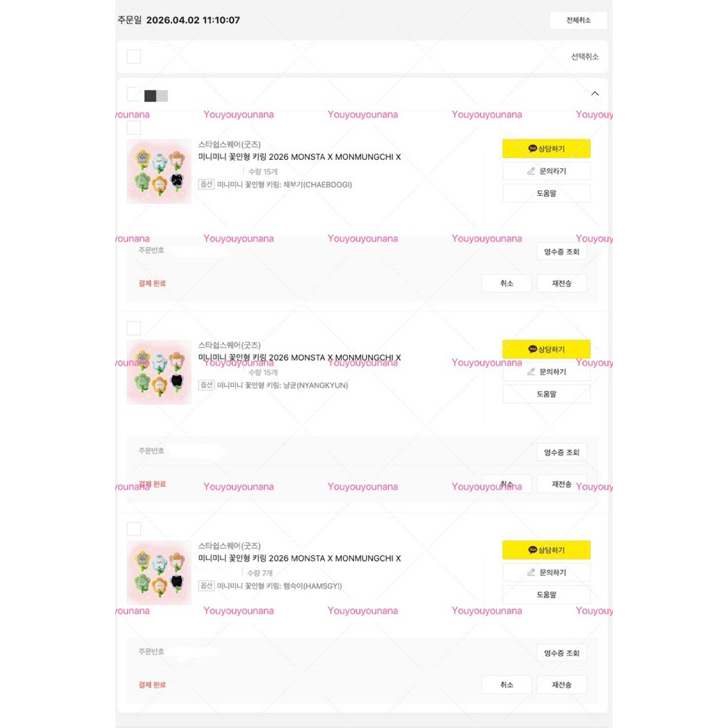Open HAMSGYI keyring product thumbnail
This screenshot has height=728, width=728.
click(159, 572)
